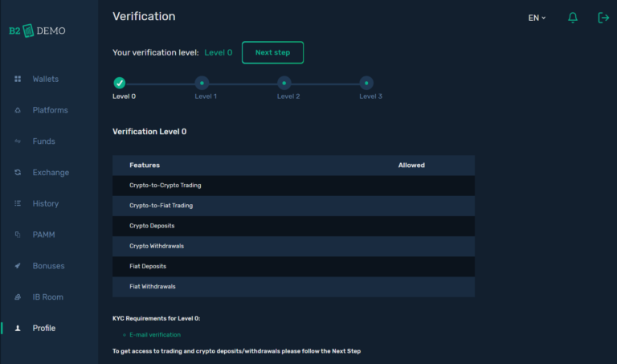617x364 pixels.
Task: Click the B2 Demo logo
Action: coord(38,31)
